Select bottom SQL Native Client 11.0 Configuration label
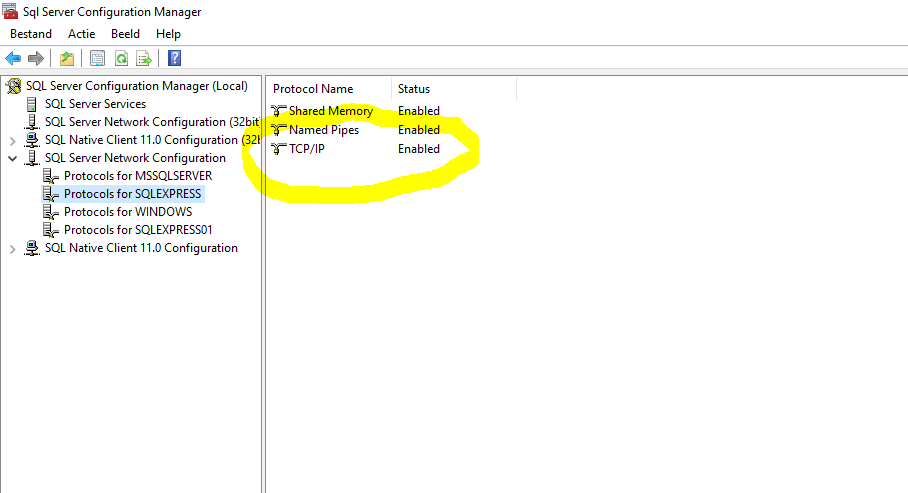This screenshot has height=493, width=908. tap(141, 248)
